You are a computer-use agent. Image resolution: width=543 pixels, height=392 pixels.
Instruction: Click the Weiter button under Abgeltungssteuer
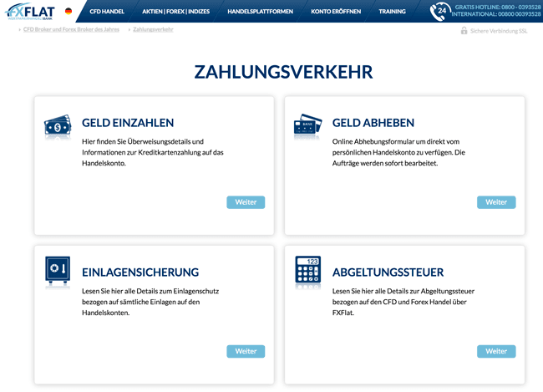tap(496, 351)
